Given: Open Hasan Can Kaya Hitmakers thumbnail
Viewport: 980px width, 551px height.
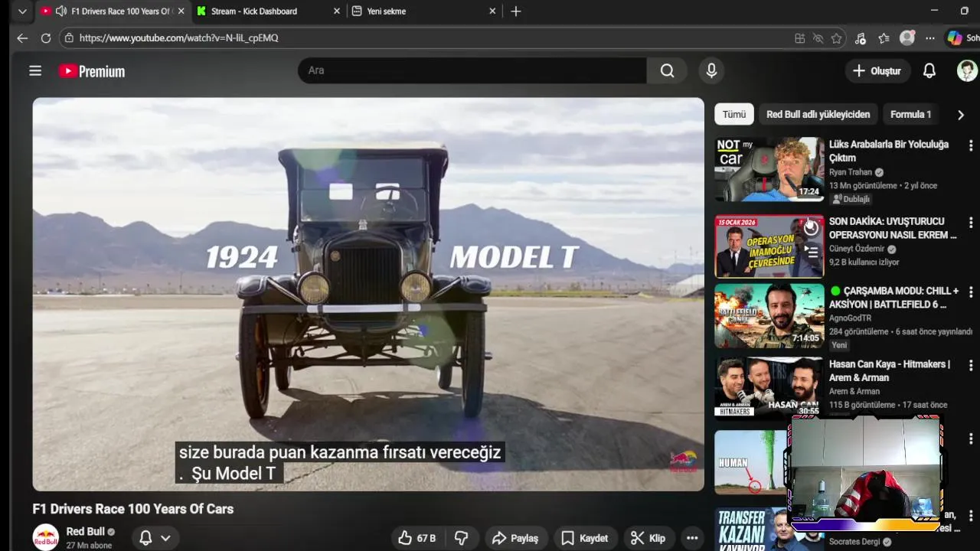Looking at the screenshot, I should 769,389.
